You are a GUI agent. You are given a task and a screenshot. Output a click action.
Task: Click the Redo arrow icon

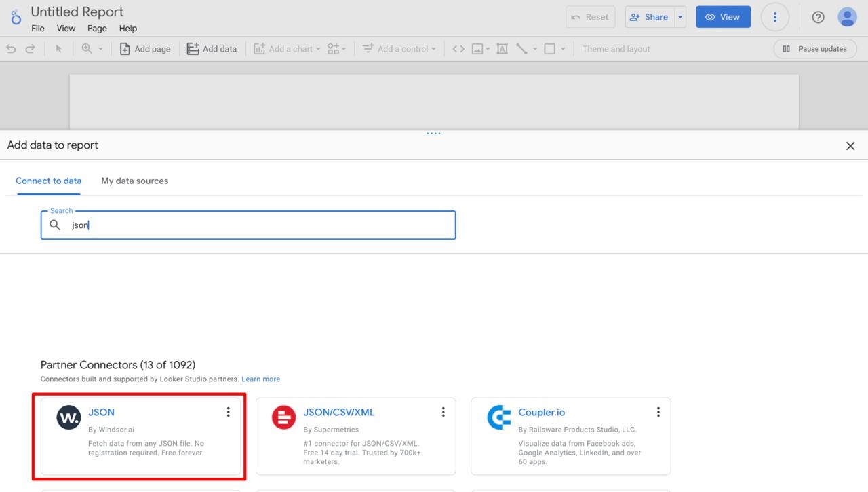click(x=30, y=49)
